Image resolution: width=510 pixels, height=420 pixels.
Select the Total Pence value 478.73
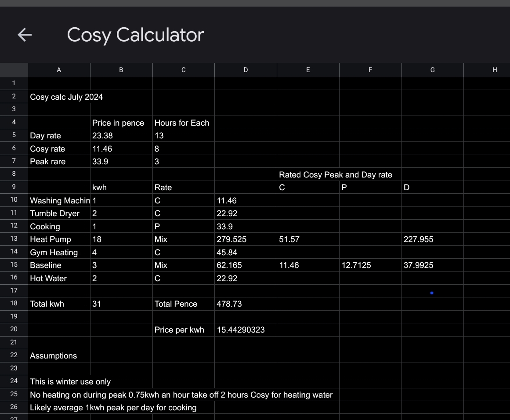tap(246, 304)
